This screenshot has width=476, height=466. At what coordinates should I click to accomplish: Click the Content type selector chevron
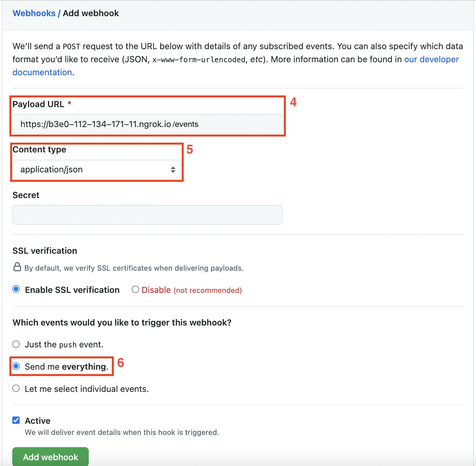point(174,169)
